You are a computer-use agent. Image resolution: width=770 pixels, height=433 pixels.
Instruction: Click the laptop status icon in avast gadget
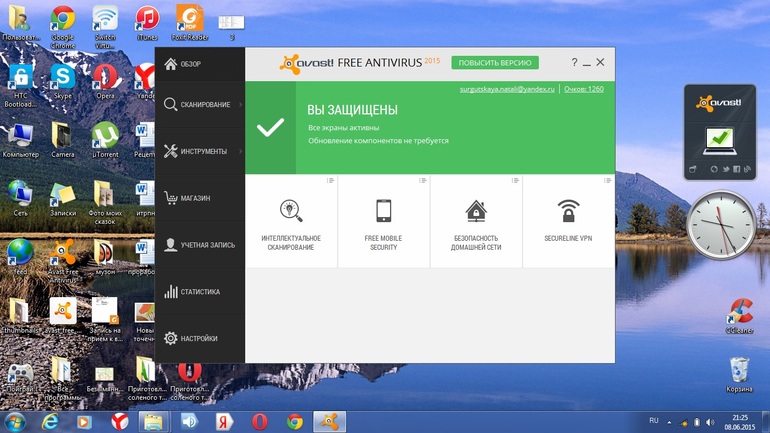(719, 141)
